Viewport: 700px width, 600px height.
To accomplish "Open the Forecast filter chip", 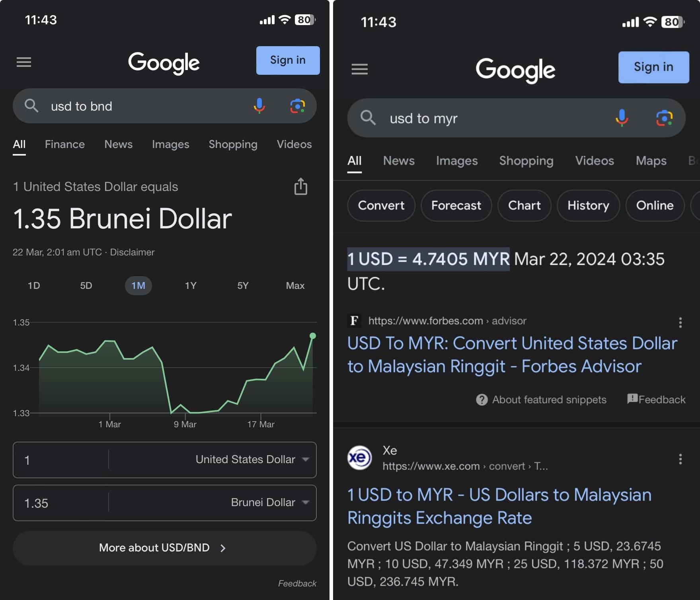I will [456, 206].
